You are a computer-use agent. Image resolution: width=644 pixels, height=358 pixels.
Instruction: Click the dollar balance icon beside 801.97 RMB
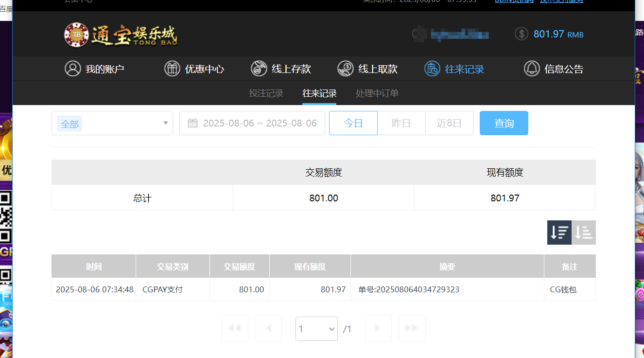click(521, 34)
